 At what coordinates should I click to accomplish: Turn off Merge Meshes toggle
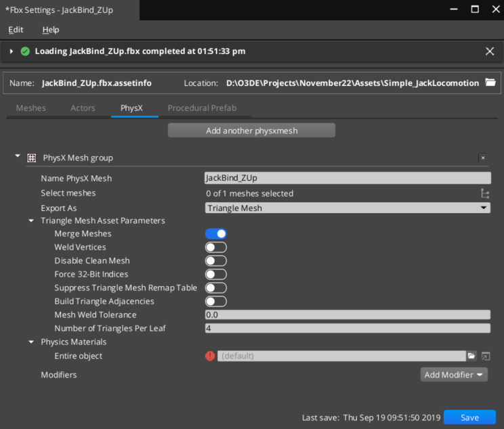(x=215, y=233)
